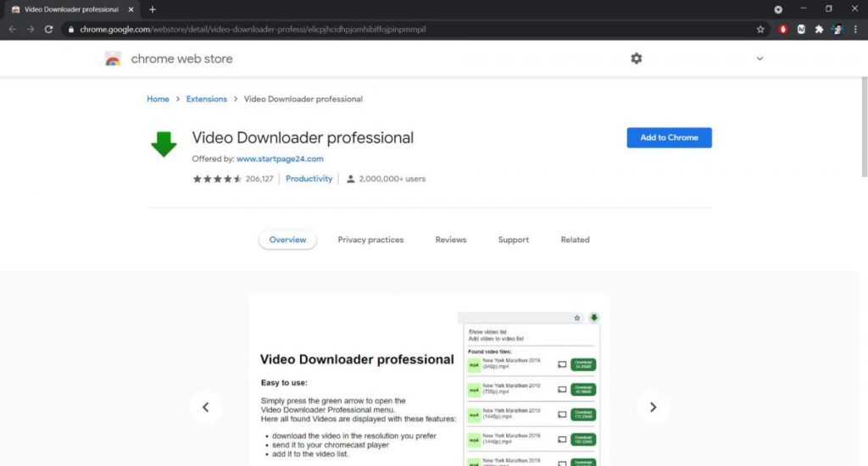The width and height of the screenshot is (868, 466).
Task: Go to Home breadcrumb link
Action: click(x=158, y=99)
